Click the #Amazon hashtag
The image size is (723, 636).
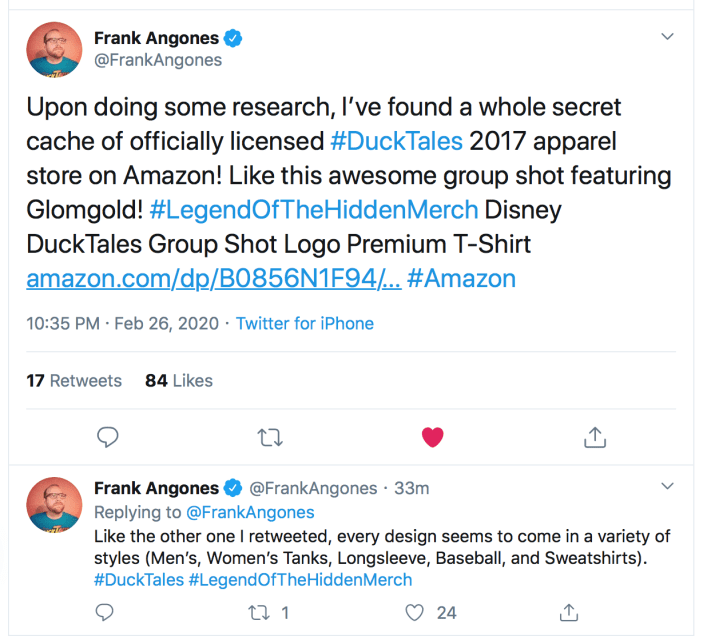461,279
